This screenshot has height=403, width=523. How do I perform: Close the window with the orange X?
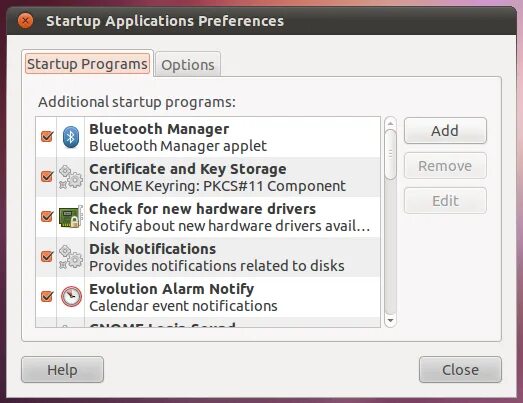(x=25, y=21)
